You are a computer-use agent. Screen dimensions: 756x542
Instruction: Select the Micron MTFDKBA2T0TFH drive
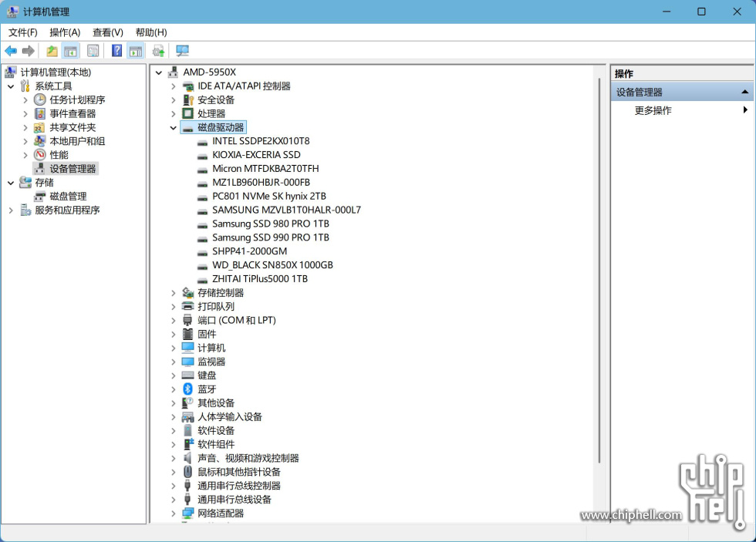pyautogui.click(x=265, y=169)
